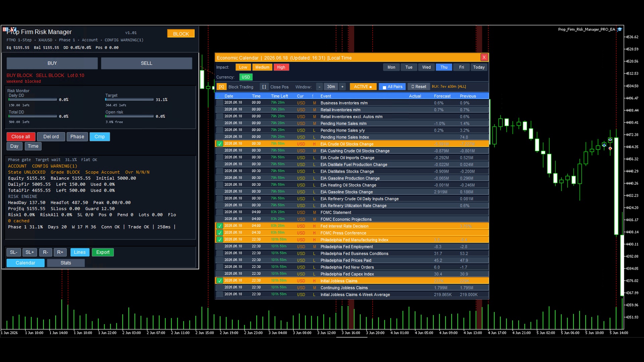Uncheck the FOMC Press Conference checkbox
The height and width of the screenshot is (362, 644).
(220, 233)
